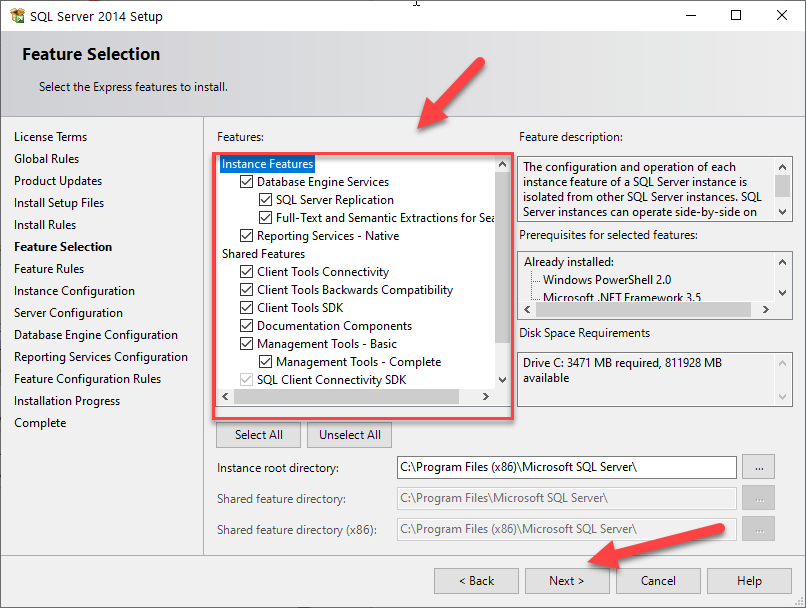Click License Terms step in sidebar
This screenshot has height=608, width=806.
(x=50, y=137)
